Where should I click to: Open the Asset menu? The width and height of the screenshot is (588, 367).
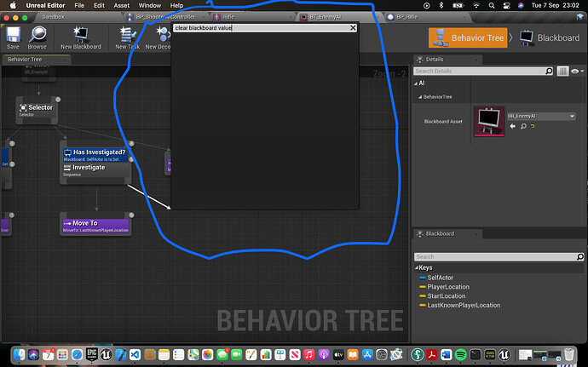pos(122,5)
